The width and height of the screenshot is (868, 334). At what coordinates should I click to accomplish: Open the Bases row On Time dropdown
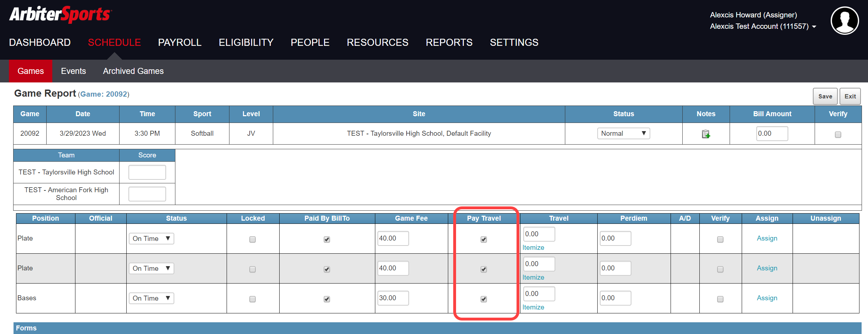pyautogui.click(x=151, y=298)
